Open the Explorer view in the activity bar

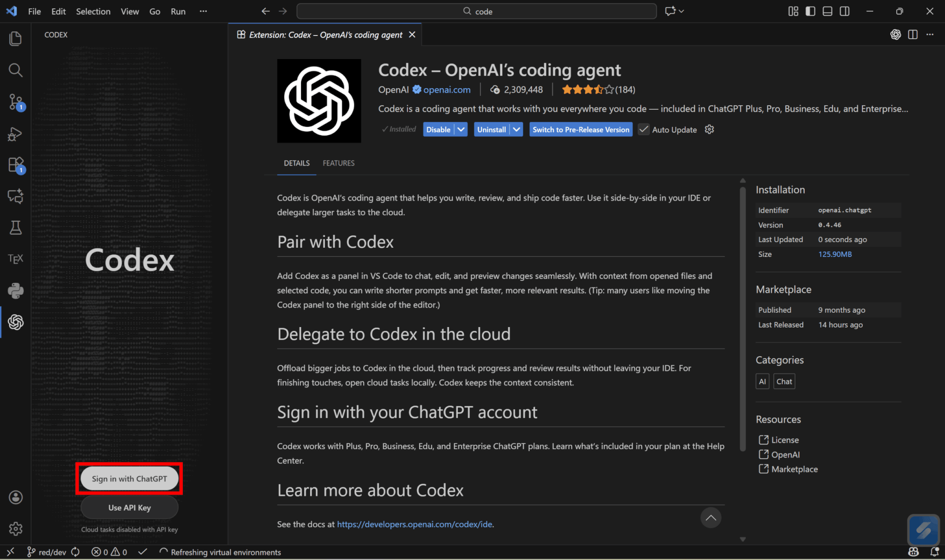tap(15, 39)
